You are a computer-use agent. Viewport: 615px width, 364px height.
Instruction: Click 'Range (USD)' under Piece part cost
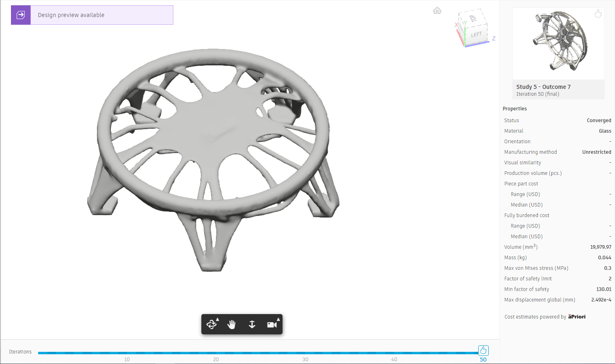pos(525,194)
